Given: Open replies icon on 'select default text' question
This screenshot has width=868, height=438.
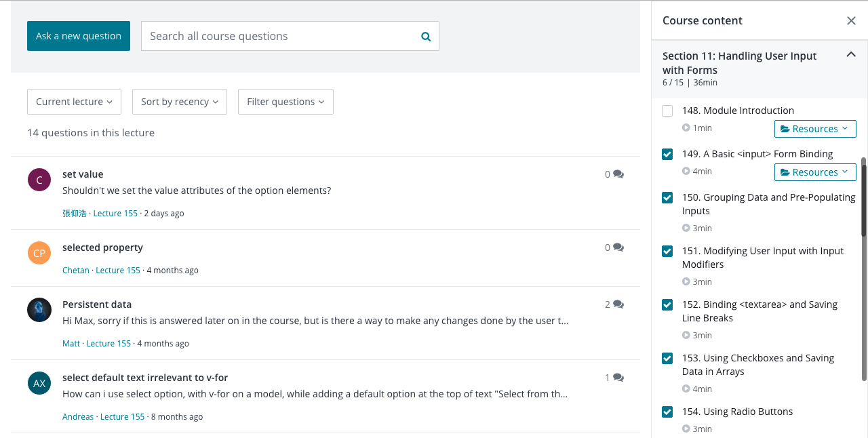Looking at the screenshot, I should pos(618,378).
